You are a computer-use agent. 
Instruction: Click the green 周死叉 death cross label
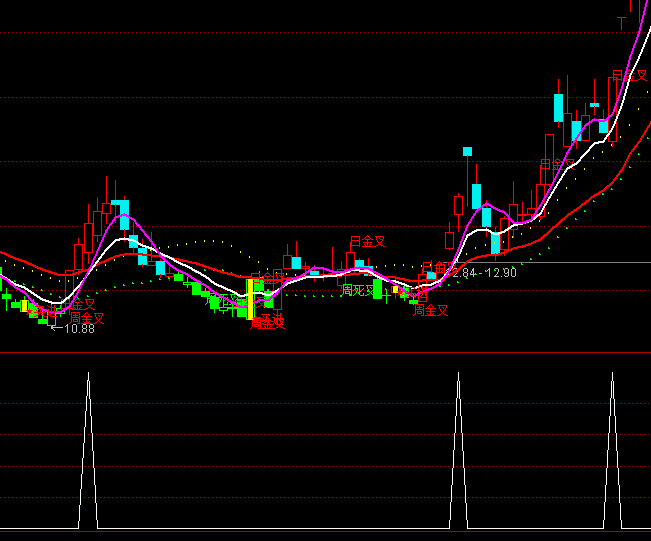point(358,290)
